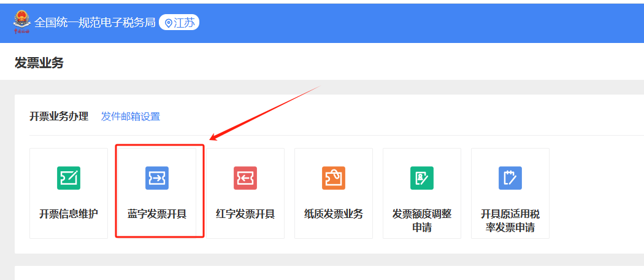Open the 纸质发票业务 label
The image size is (644, 280).
click(x=334, y=214)
